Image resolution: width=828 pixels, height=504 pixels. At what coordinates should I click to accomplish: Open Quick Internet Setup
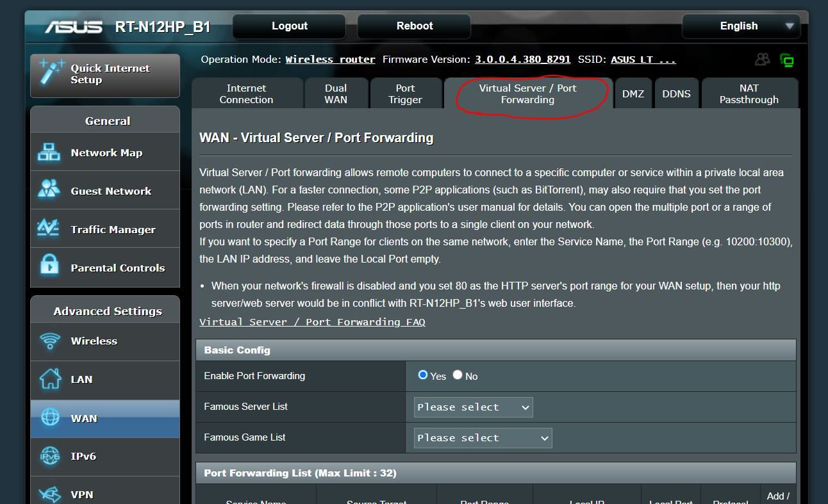pos(105,75)
